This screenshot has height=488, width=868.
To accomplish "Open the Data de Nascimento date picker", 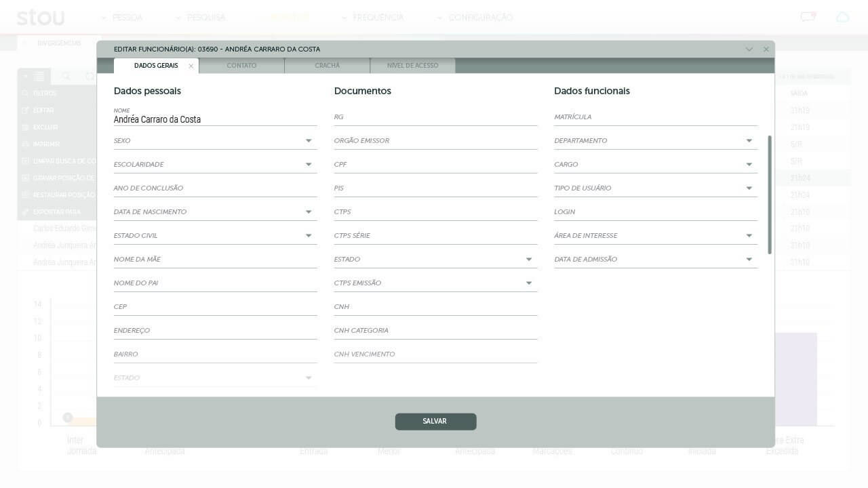I will [309, 212].
